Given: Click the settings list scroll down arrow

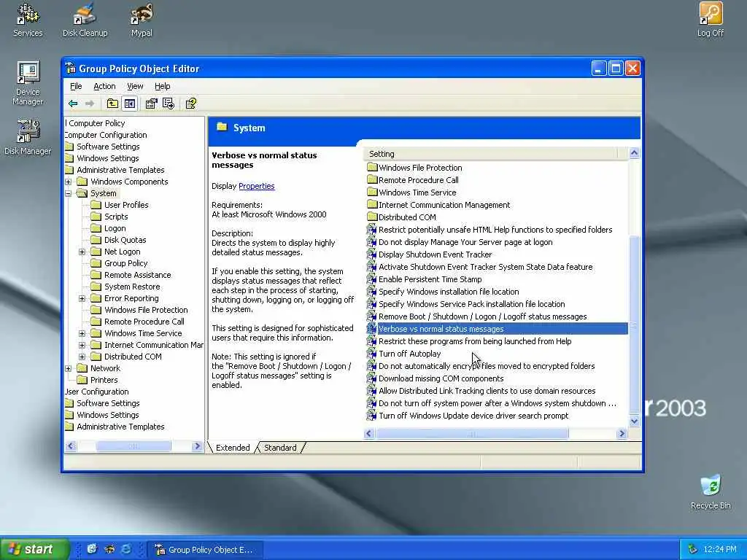Looking at the screenshot, I should [634, 421].
